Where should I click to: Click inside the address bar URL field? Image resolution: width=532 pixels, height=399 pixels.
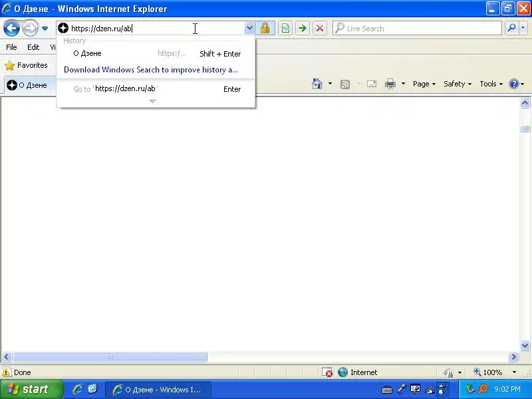click(157, 29)
